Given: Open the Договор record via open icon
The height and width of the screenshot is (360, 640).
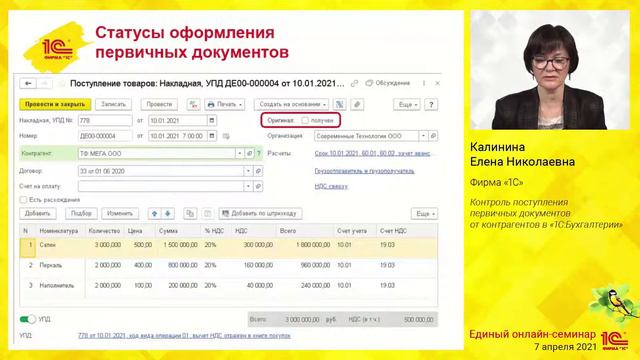Looking at the screenshot, I should point(258,171).
